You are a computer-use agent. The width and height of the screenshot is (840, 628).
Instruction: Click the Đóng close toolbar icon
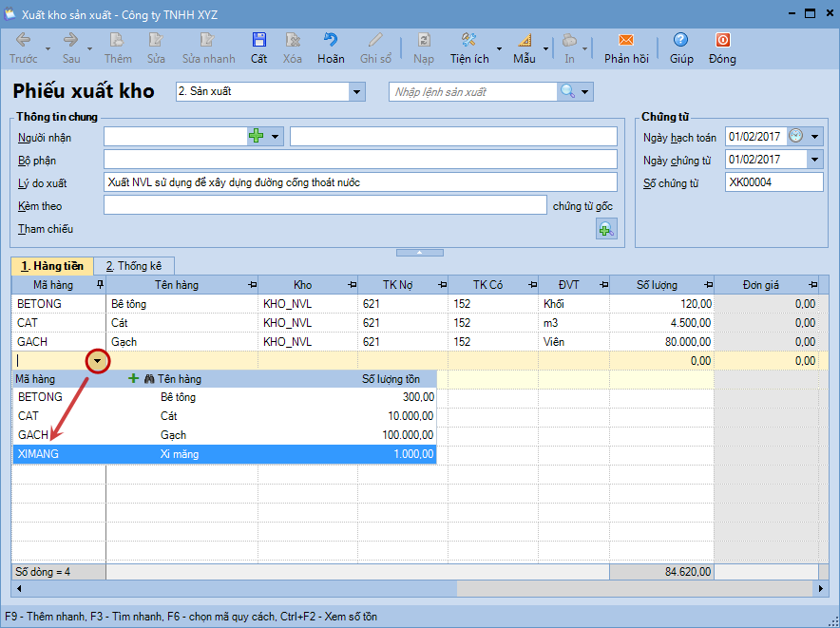(722, 41)
